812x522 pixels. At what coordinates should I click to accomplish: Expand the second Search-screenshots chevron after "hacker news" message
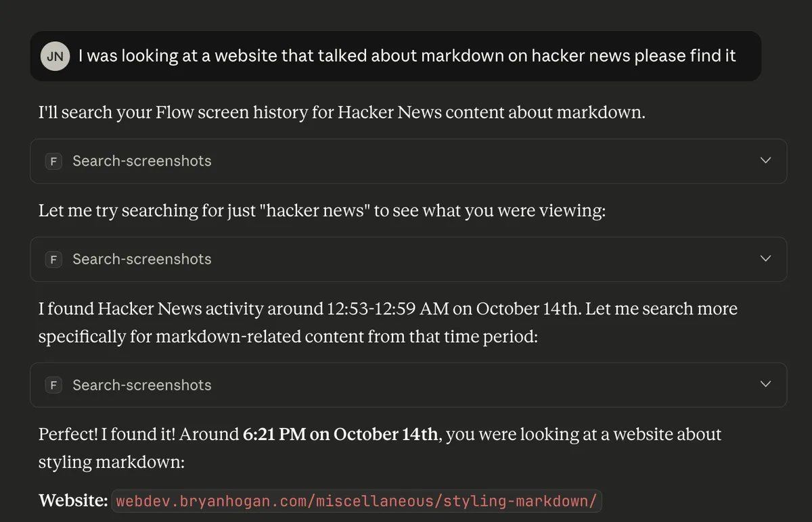click(x=765, y=259)
